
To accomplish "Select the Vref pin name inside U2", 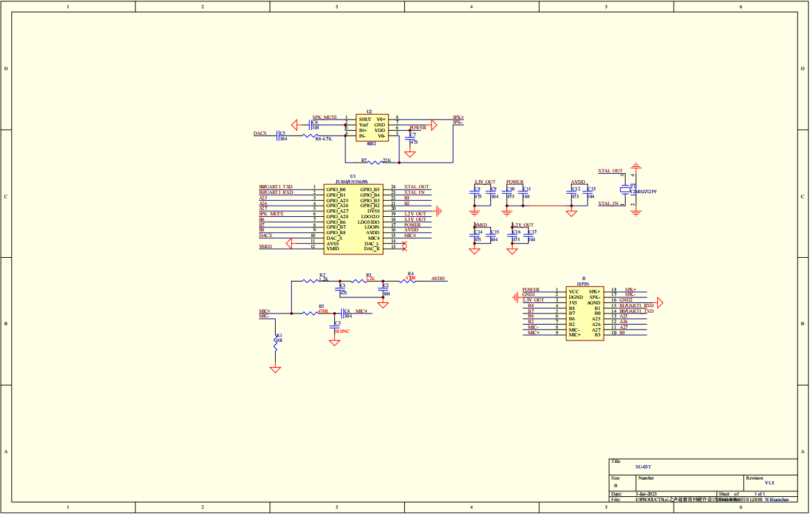I will click(x=363, y=125).
